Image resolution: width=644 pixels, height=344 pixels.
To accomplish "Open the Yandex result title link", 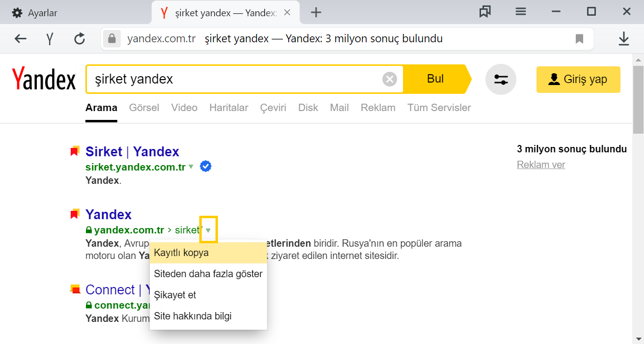I will pos(108,214).
